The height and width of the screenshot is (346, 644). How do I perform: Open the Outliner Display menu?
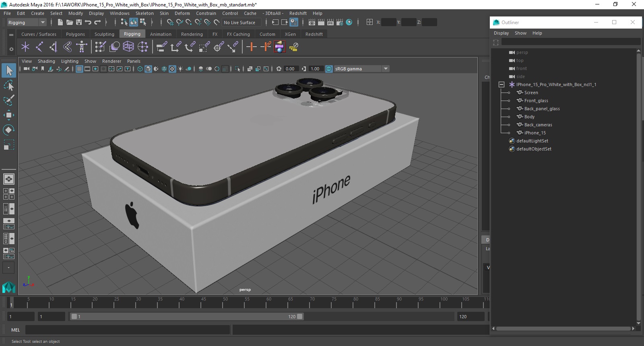[x=501, y=33]
